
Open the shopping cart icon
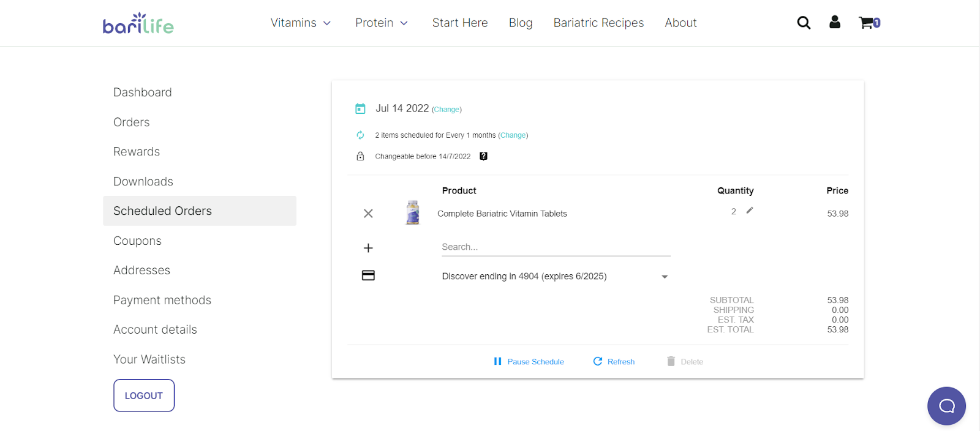coord(869,23)
